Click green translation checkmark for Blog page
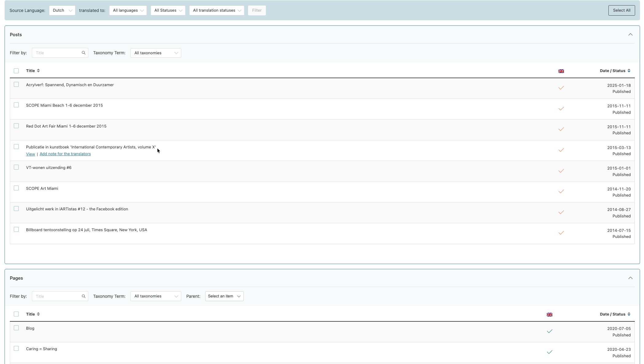644x364 pixels. coord(549,331)
